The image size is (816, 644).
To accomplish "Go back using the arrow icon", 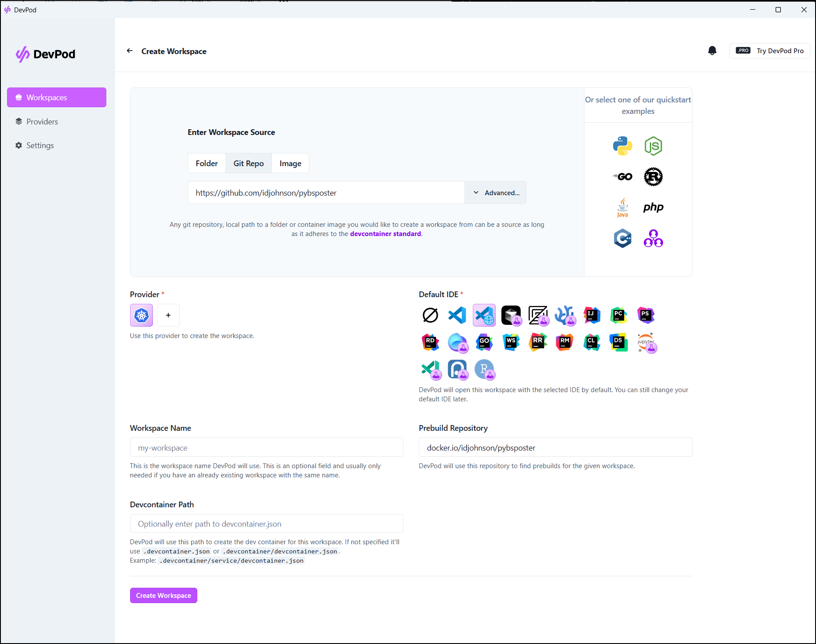I will click(x=130, y=51).
